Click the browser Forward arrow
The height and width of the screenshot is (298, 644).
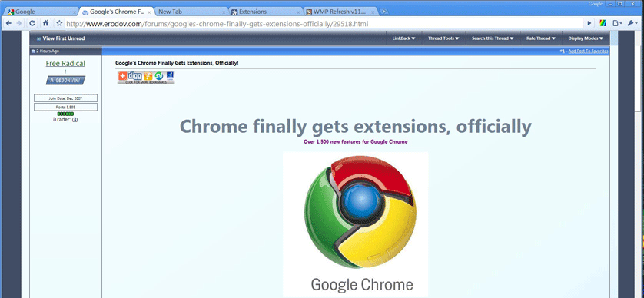click(x=19, y=23)
